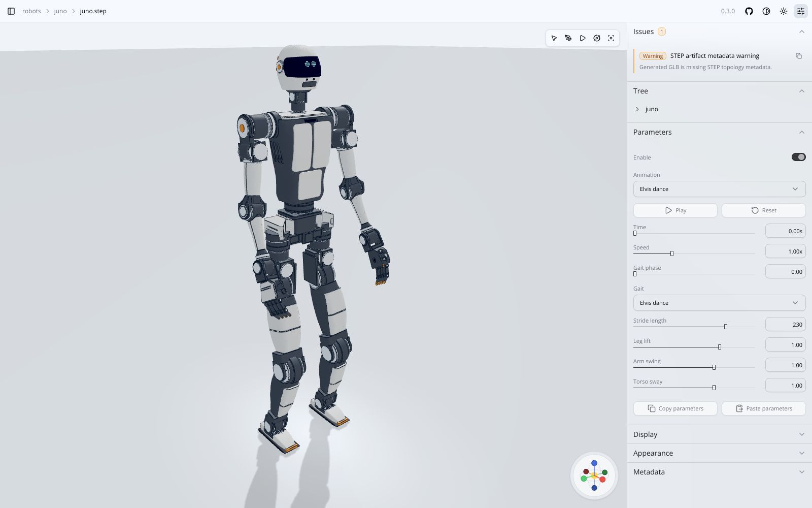This screenshot has width=812, height=508.
Task: Click the Gait phase value field
Action: point(785,271)
